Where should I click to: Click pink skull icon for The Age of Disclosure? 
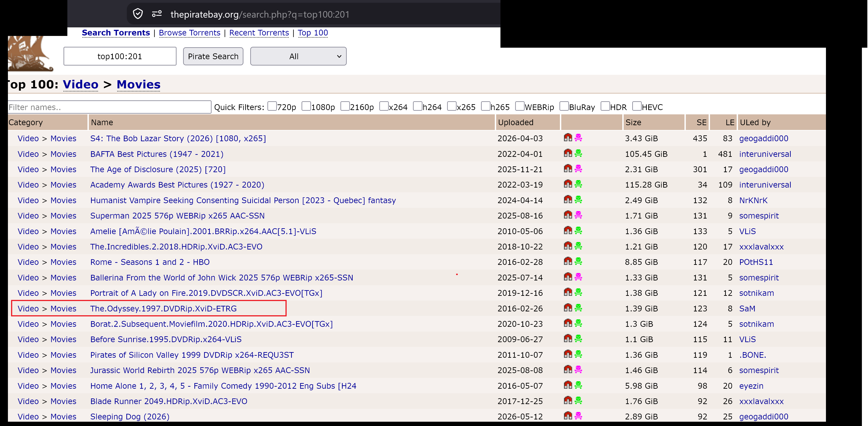coord(579,168)
